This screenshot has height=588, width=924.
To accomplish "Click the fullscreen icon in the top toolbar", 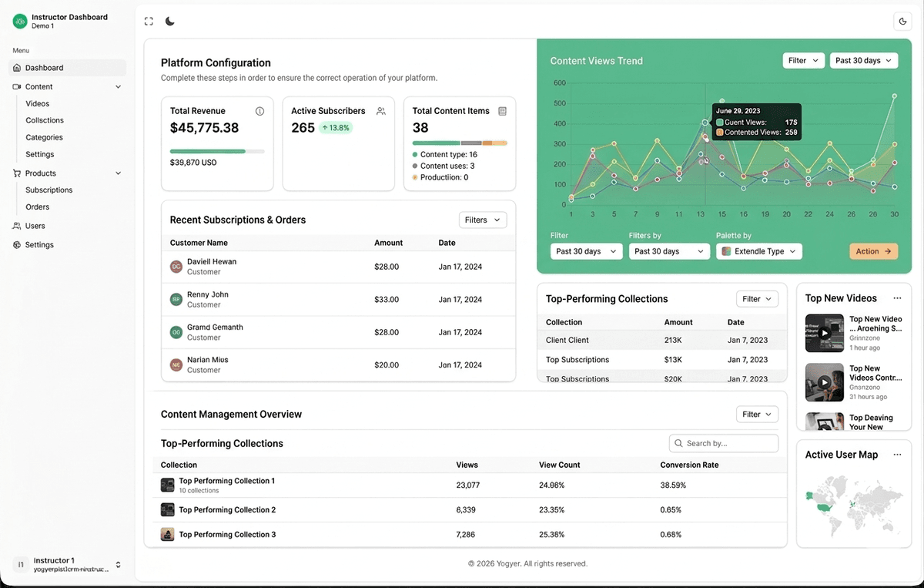I will [149, 21].
